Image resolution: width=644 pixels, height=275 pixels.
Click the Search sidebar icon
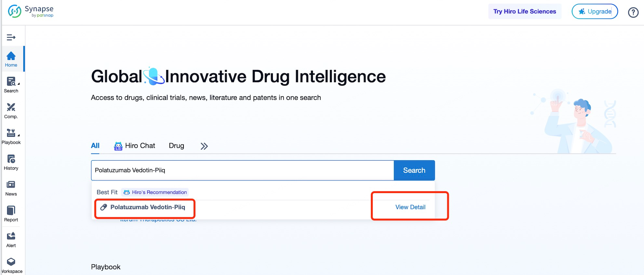pos(11,85)
